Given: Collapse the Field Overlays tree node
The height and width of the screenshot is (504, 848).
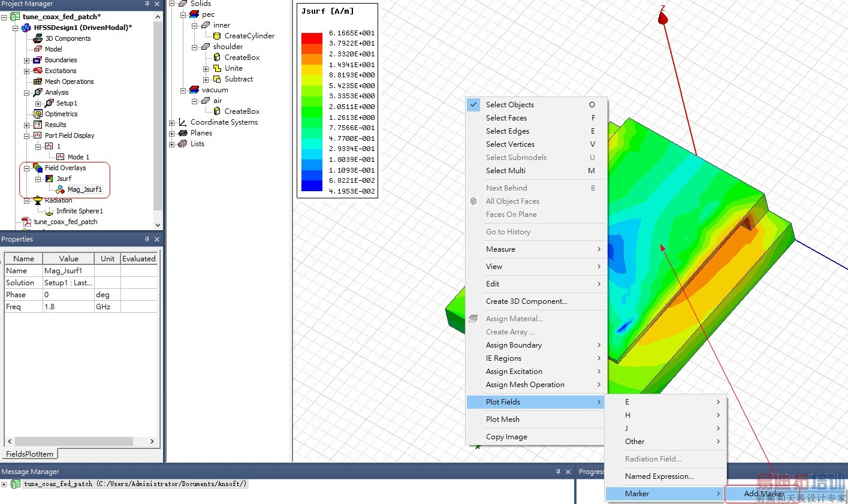Looking at the screenshot, I should [x=26, y=168].
